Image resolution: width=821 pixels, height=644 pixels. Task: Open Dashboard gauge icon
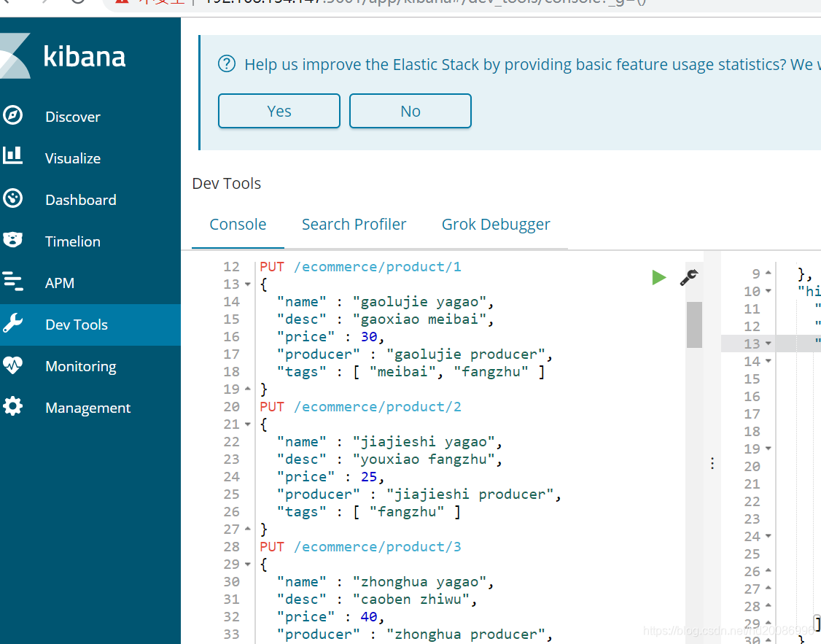12,199
